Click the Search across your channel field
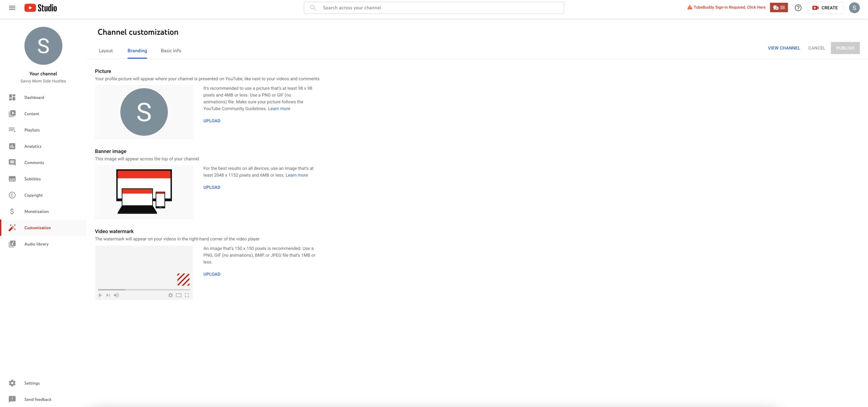The width and height of the screenshot is (868, 407). (x=433, y=7)
